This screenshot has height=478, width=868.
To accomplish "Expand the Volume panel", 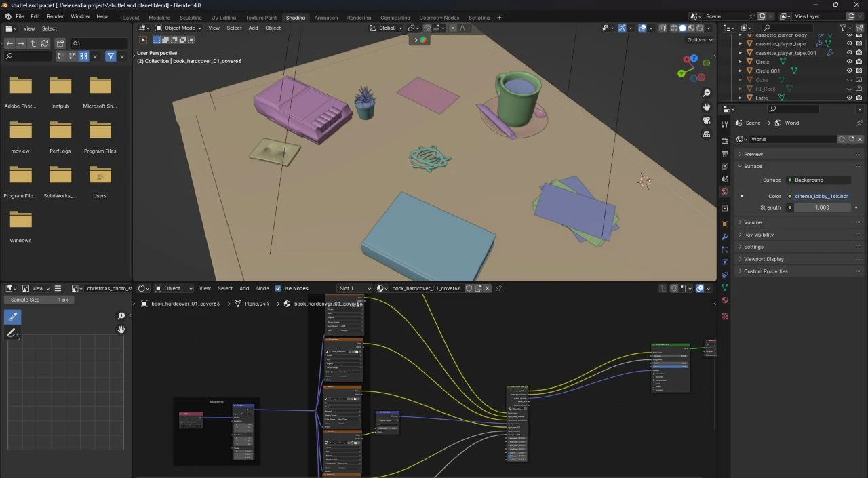I will [x=753, y=222].
